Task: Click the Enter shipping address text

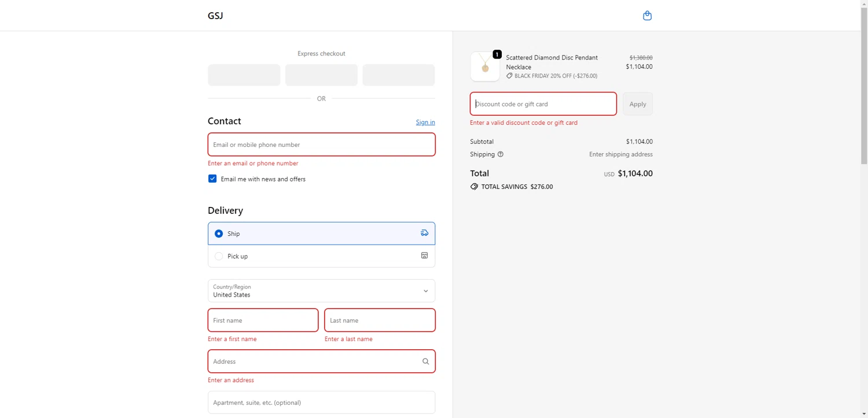Action: [620, 154]
